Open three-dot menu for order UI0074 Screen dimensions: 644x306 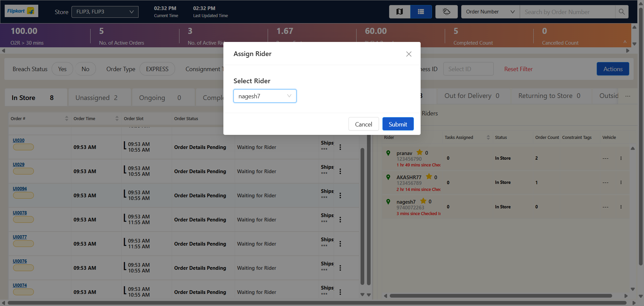[x=340, y=292]
